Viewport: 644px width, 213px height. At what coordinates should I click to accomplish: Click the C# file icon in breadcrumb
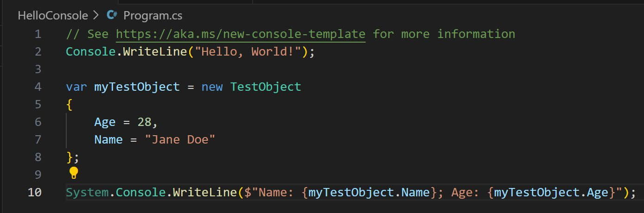tap(112, 15)
